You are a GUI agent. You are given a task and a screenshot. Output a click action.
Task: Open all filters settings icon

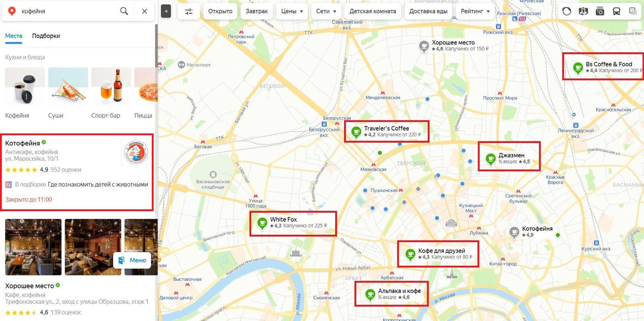(x=189, y=11)
